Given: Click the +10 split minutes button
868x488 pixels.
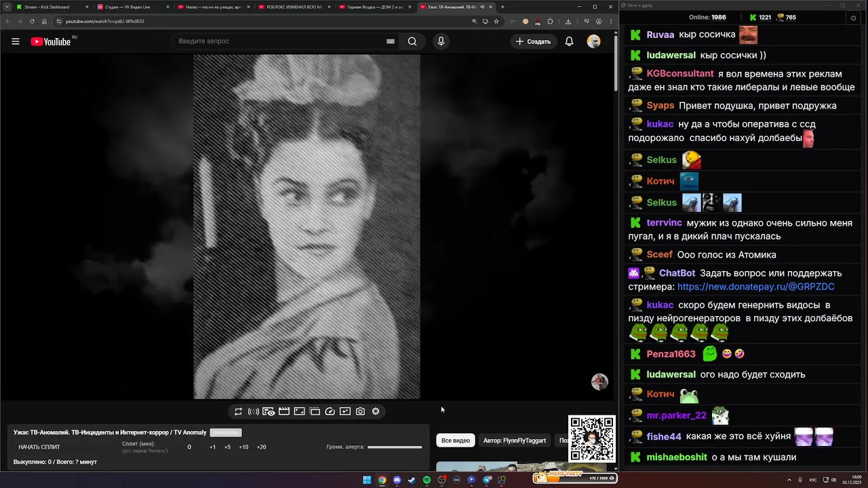Looking at the screenshot, I should [243, 447].
